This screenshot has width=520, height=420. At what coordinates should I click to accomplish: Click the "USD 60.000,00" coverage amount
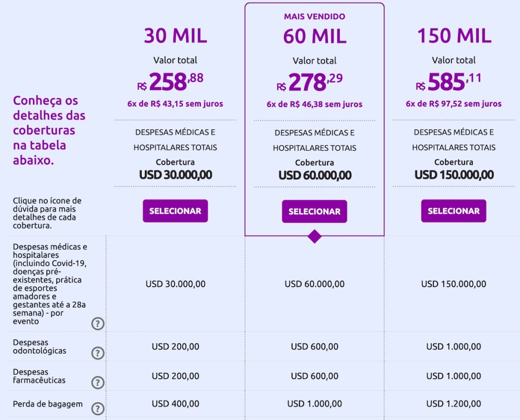pos(314,174)
